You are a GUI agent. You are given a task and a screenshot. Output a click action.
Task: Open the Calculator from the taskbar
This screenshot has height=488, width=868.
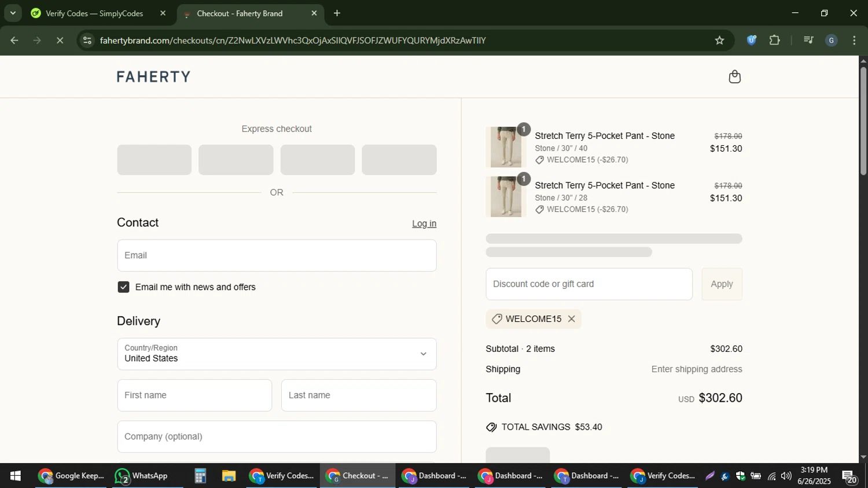coord(200,476)
